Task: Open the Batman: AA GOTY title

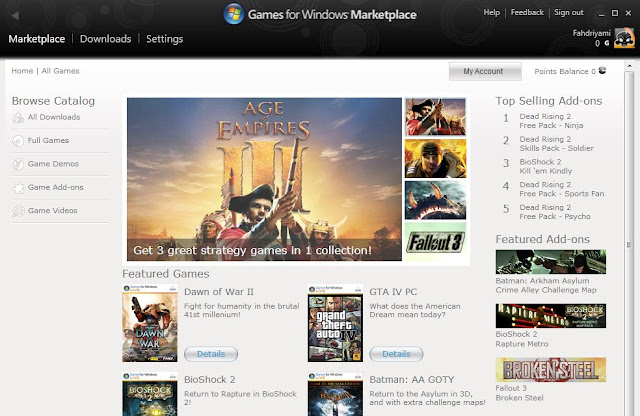Action: 411,380
